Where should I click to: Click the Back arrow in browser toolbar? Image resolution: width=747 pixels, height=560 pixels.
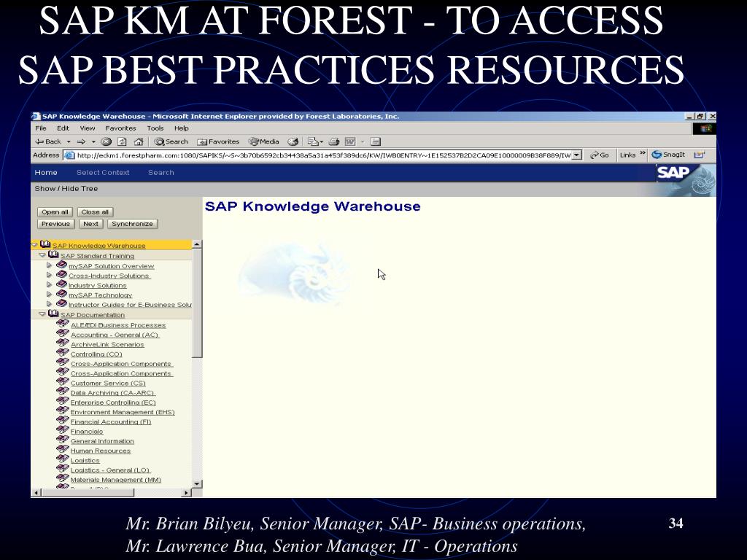click(48, 141)
